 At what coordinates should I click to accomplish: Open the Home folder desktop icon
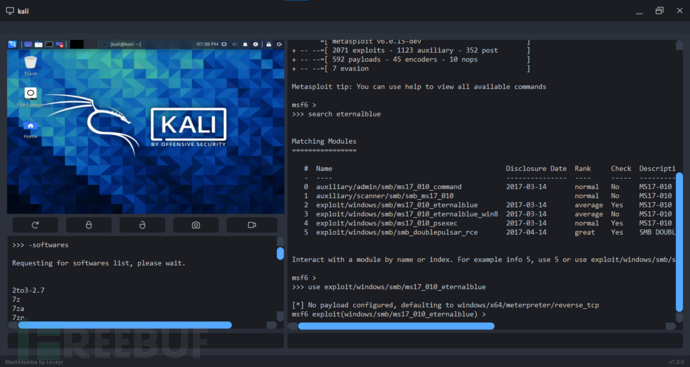coord(30,129)
